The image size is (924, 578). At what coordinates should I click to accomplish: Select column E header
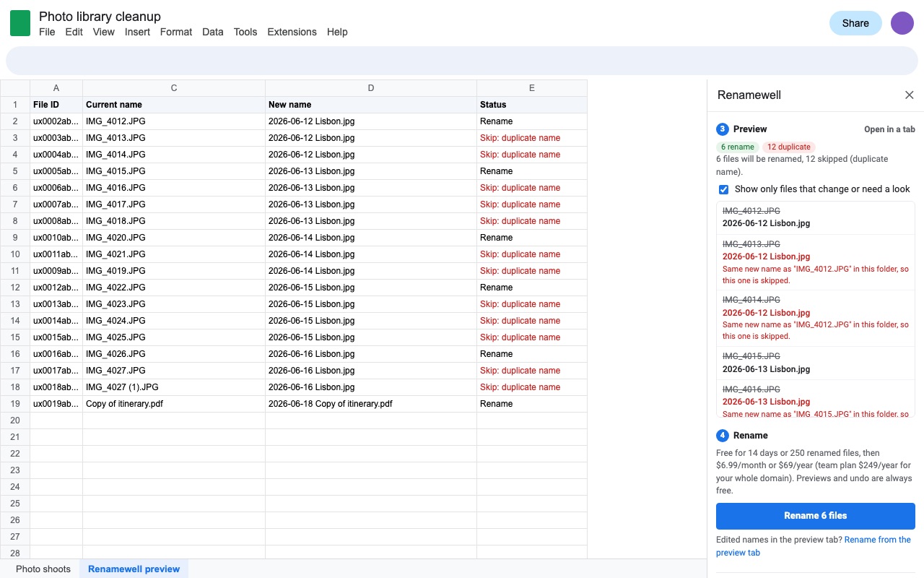(x=532, y=88)
